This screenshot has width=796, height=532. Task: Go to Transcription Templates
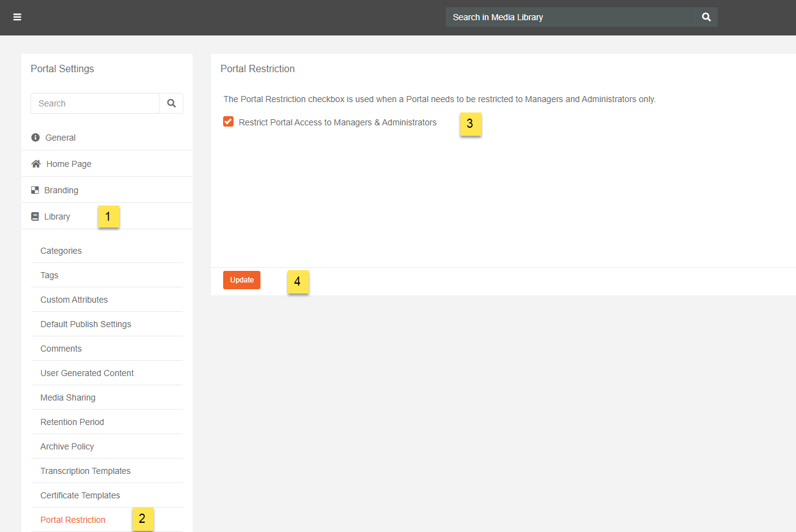86,471
